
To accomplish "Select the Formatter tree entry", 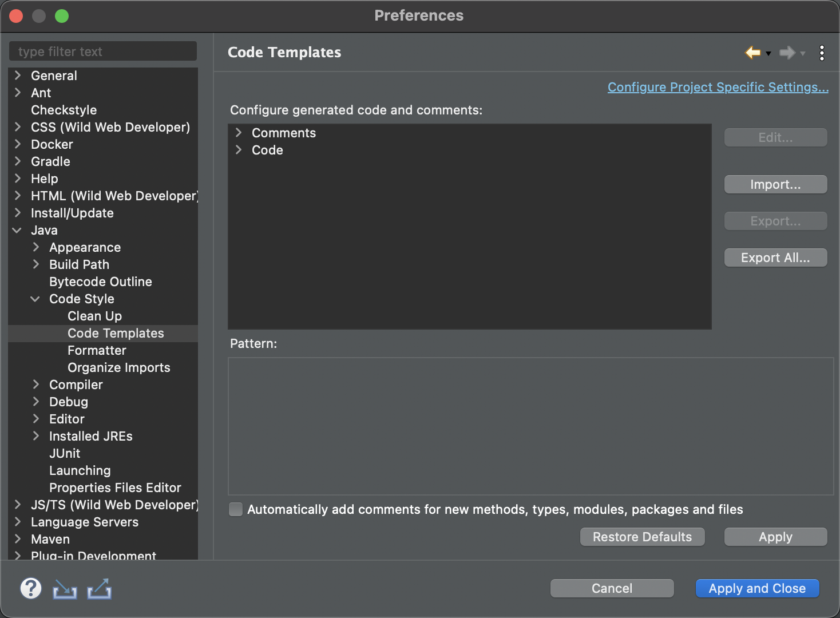I will click(97, 350).
